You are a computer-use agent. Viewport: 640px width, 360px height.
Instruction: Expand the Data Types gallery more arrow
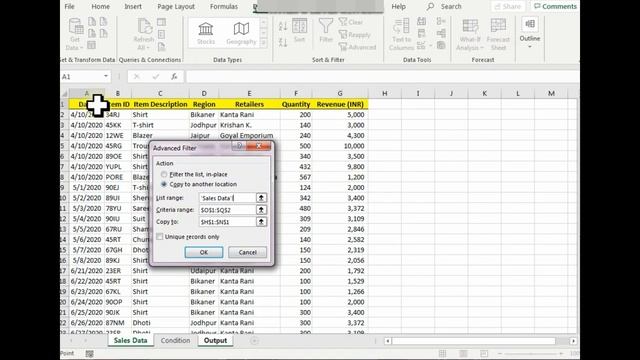click(264, 42)
